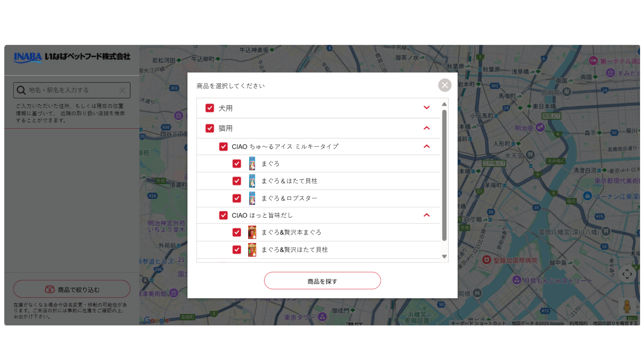
Task: Click the INABA company logo
Action: pyautogui.click(x=72, y=57)
